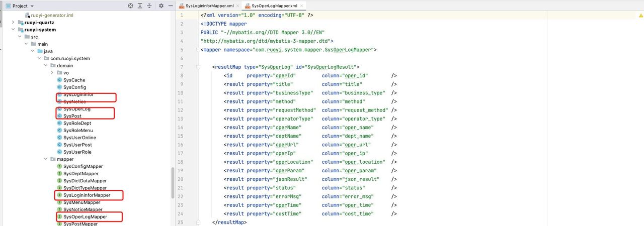Click the SysConfigMapper interface icon

59,166
